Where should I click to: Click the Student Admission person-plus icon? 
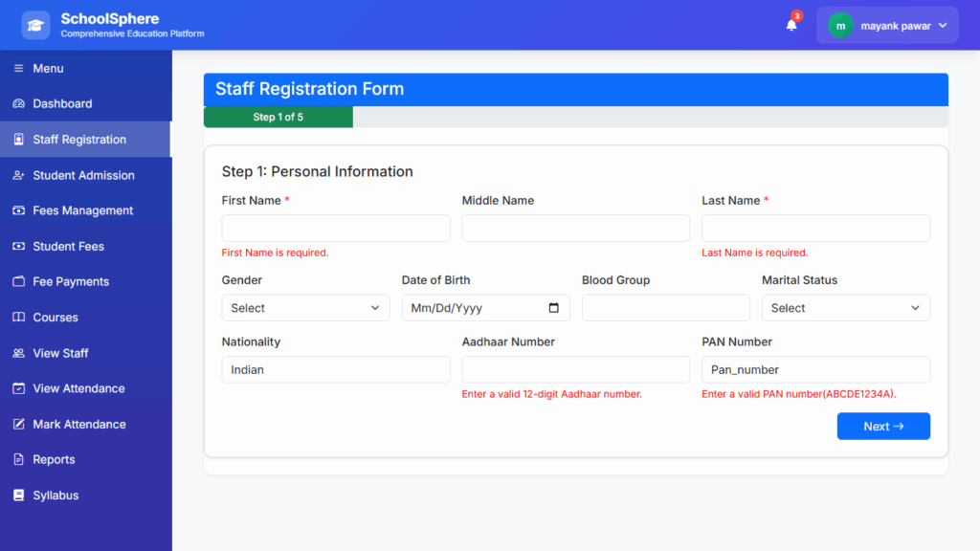18,176
